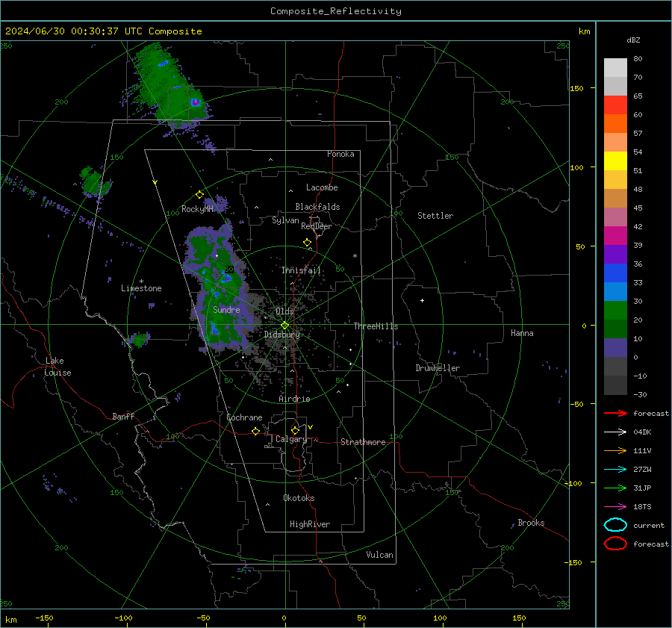Screen dimensions: 672x628
Task: Click the HighRiver label
Action: (x=310, y=524)
